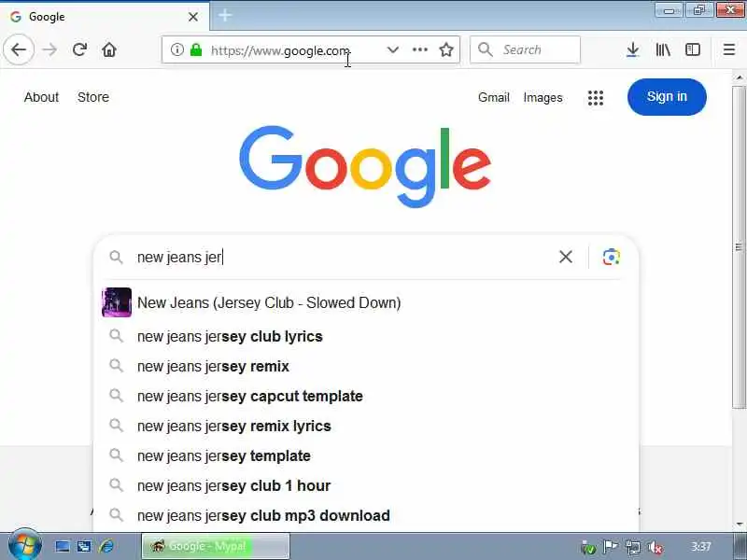Click the Sign in button
Viewport: 747px width, 560px height.
coord(667,97)
